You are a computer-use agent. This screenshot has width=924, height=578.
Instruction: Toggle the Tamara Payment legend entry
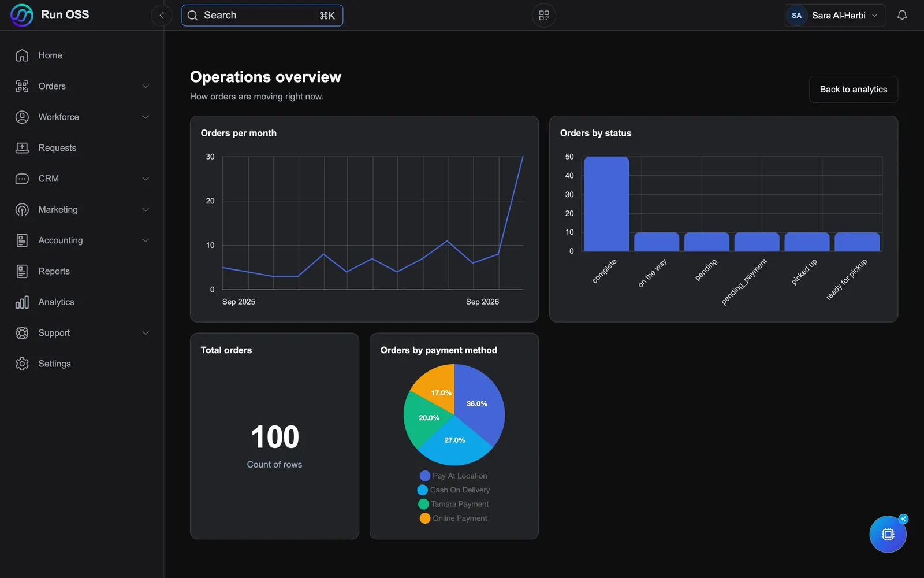[x=453, y=504]
